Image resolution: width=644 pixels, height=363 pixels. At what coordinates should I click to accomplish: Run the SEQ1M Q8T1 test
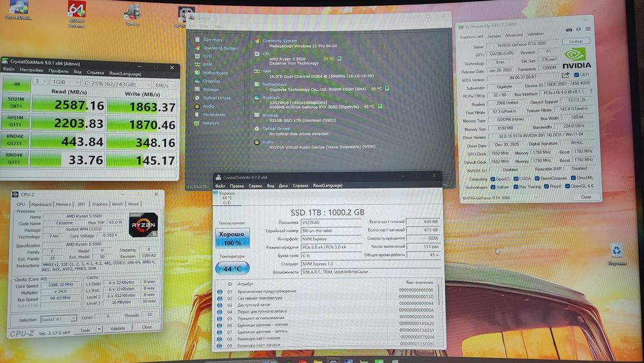15,103
